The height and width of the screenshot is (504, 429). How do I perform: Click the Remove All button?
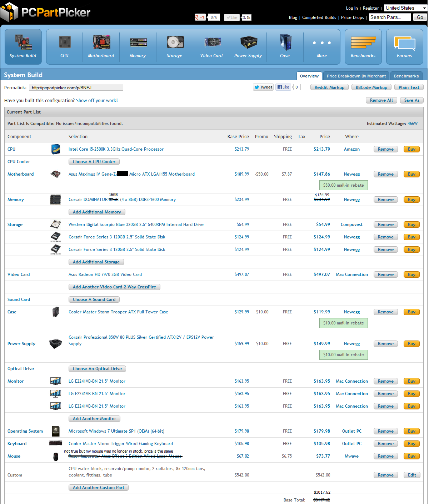click(x=381, y=100)
